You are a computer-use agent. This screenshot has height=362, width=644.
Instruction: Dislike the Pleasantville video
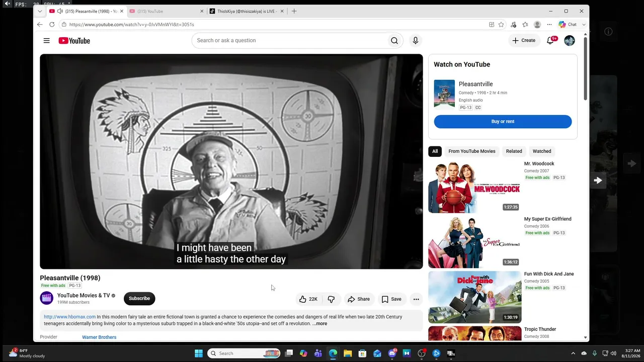(331, 299)
